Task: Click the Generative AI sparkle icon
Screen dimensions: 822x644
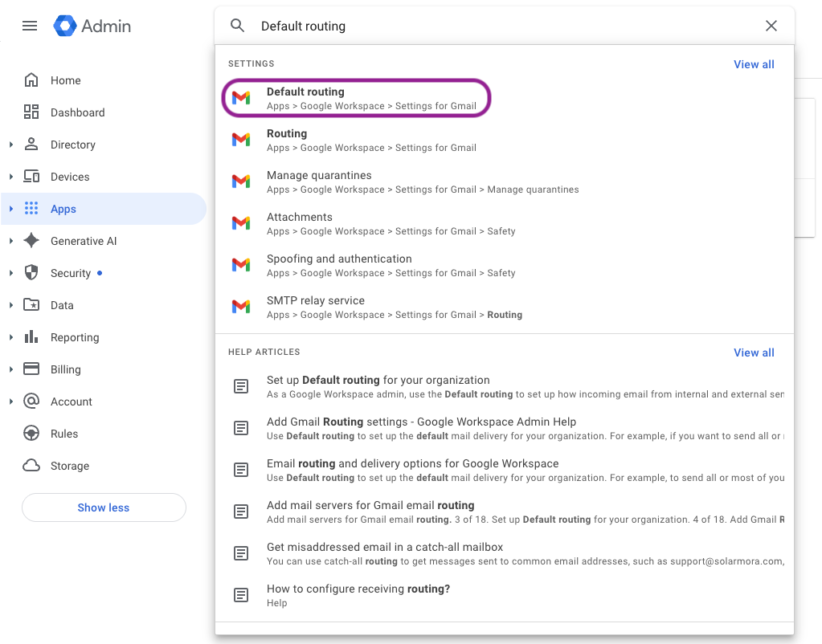Action: tap(31, 241)
